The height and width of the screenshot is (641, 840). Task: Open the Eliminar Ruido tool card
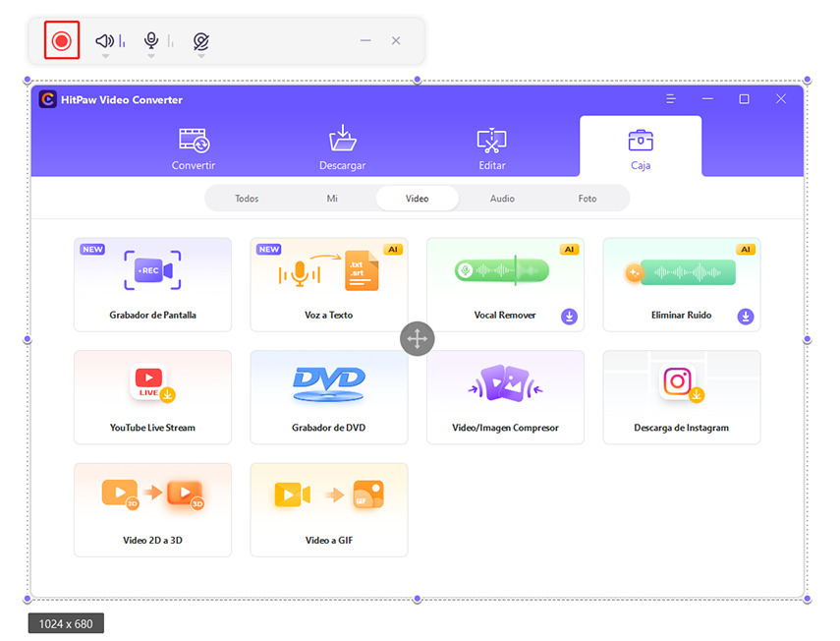coord(682,284)
